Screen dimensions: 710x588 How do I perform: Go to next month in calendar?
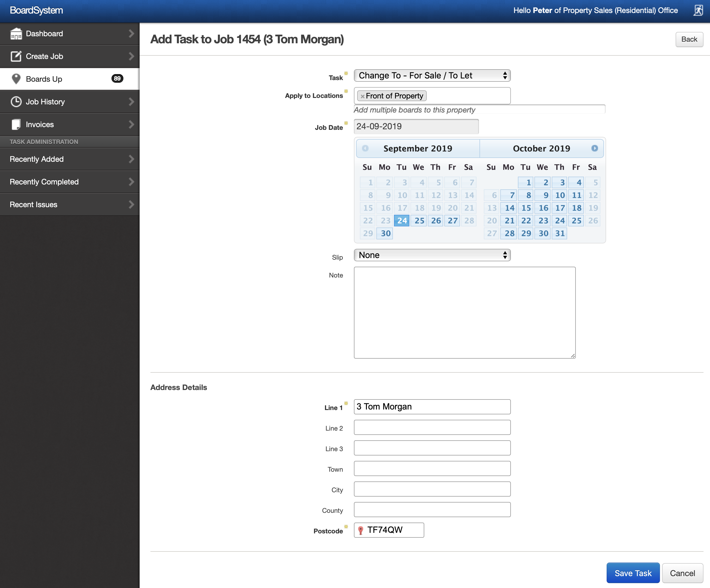coord(594,148)
